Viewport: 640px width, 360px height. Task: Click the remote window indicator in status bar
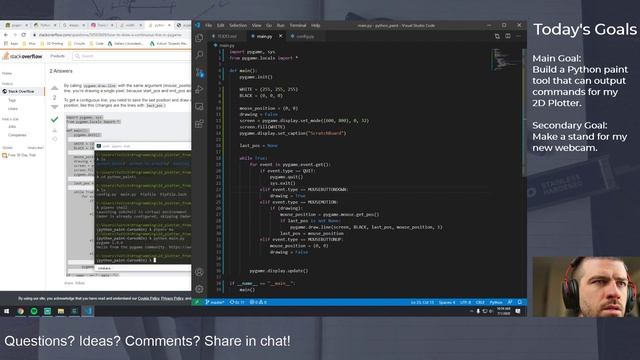[197, 302]
